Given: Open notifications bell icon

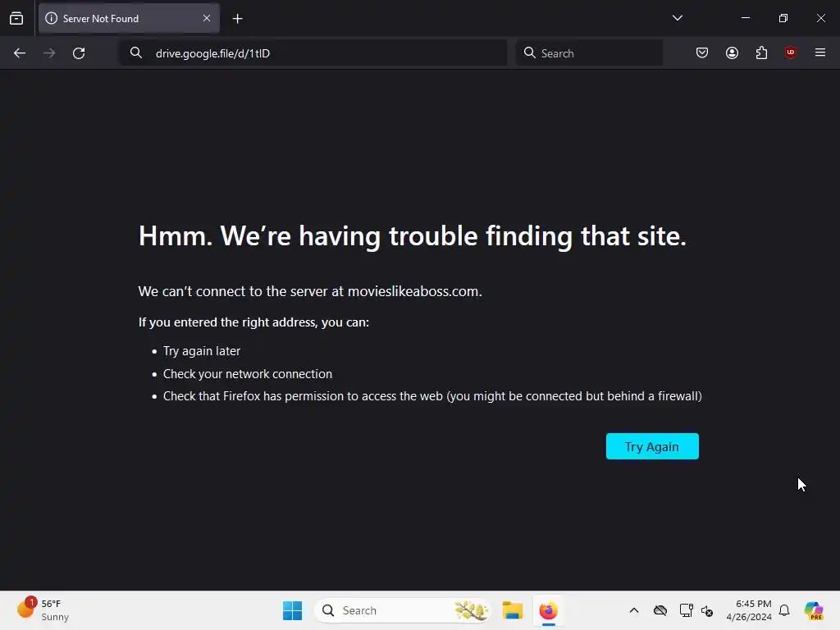Looking at the screenshot, I should (x=784, y=610).
